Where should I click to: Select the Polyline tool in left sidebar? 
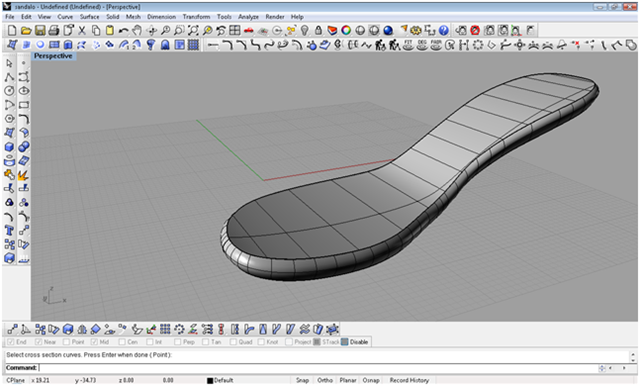coord(9,77)
